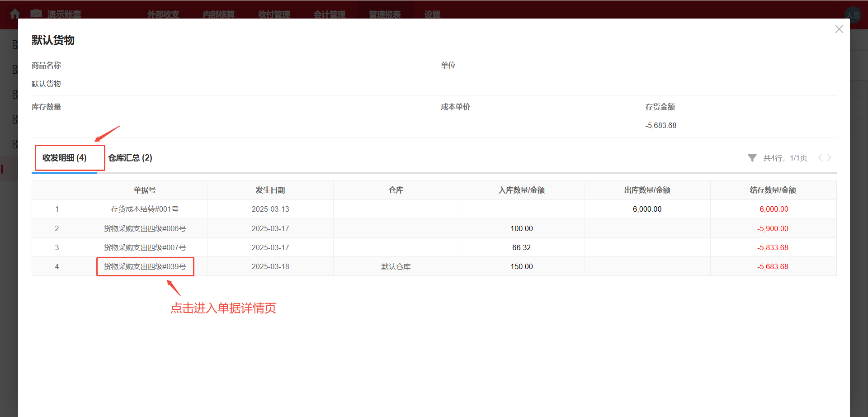Viewport: 868px width, 417px height.
Task: Open the 会计管理 menu item
Action: (330, 14)
